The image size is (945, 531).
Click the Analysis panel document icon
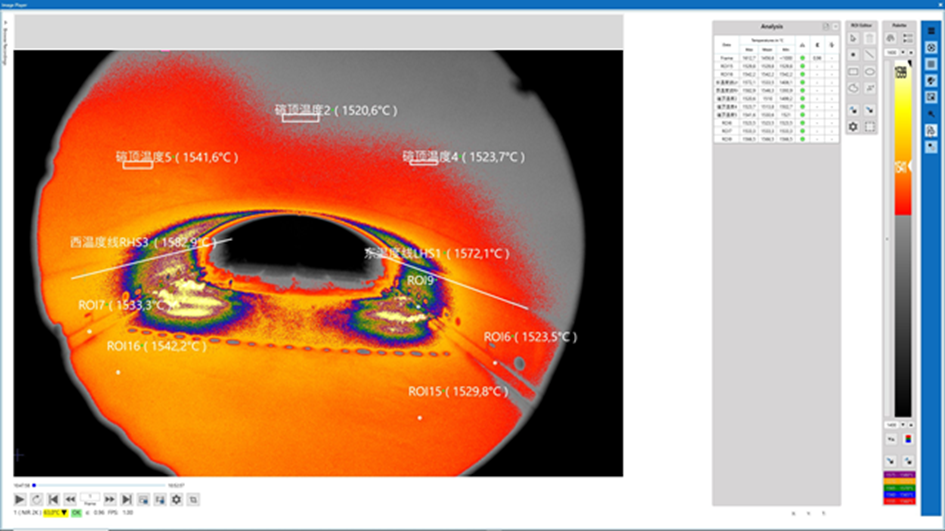pos(826,27)
